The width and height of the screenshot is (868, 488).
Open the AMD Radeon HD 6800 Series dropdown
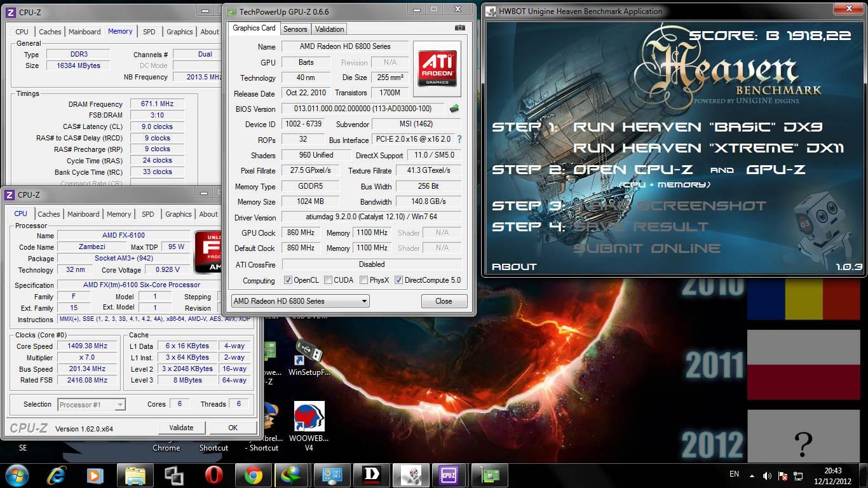300,301
